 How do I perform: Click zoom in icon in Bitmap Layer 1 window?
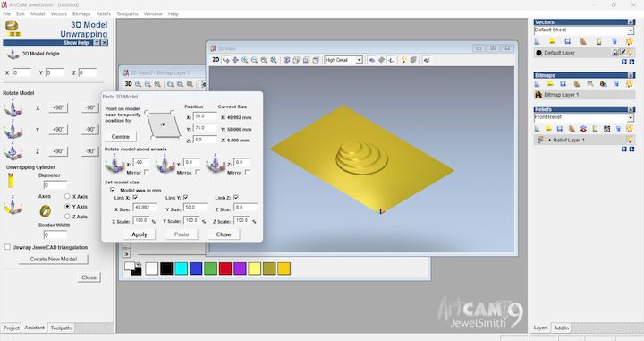139,84
